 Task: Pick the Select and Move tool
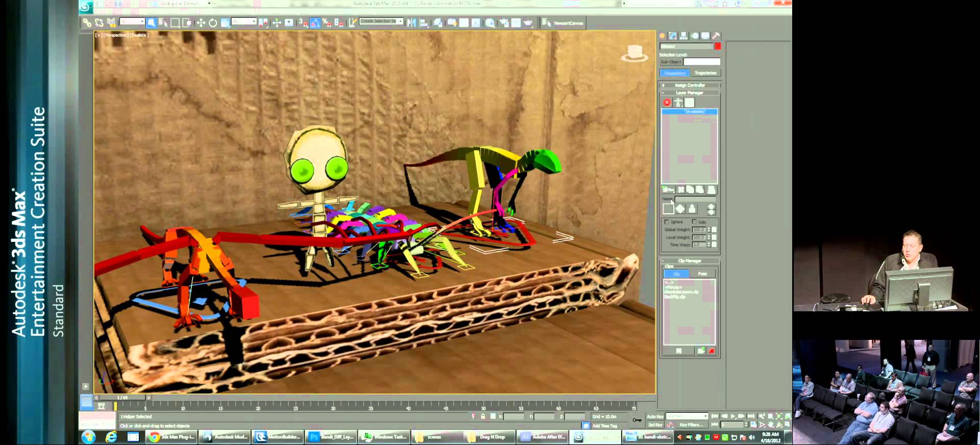pos(201,22)
